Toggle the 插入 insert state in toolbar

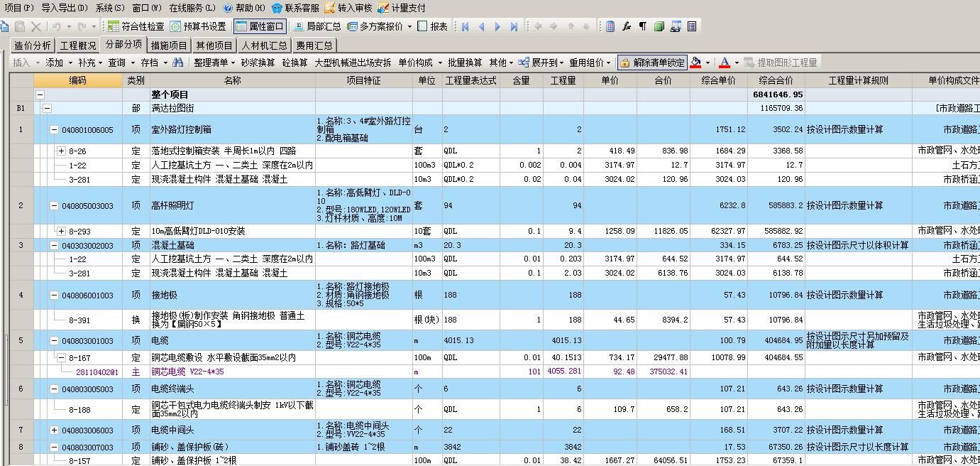[x=21, y=62]
